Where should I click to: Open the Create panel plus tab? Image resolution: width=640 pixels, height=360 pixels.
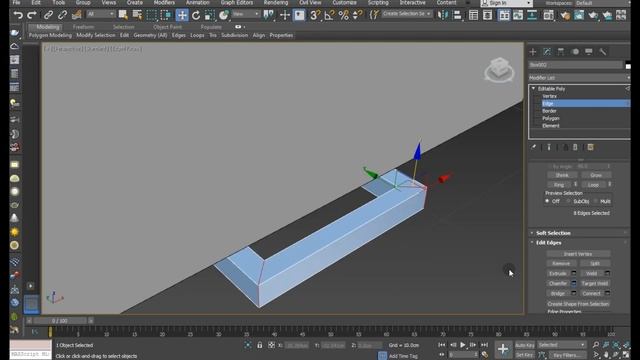point(533,51)
